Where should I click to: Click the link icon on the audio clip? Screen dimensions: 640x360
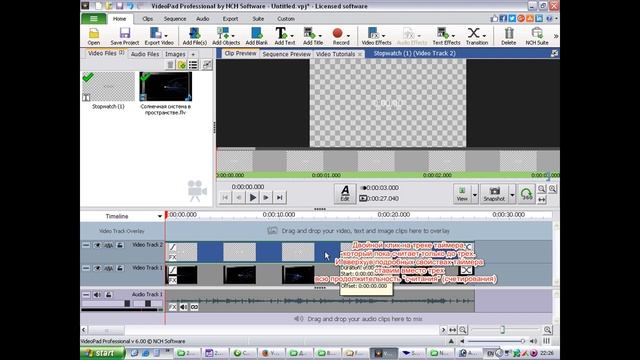coord(194,307)
